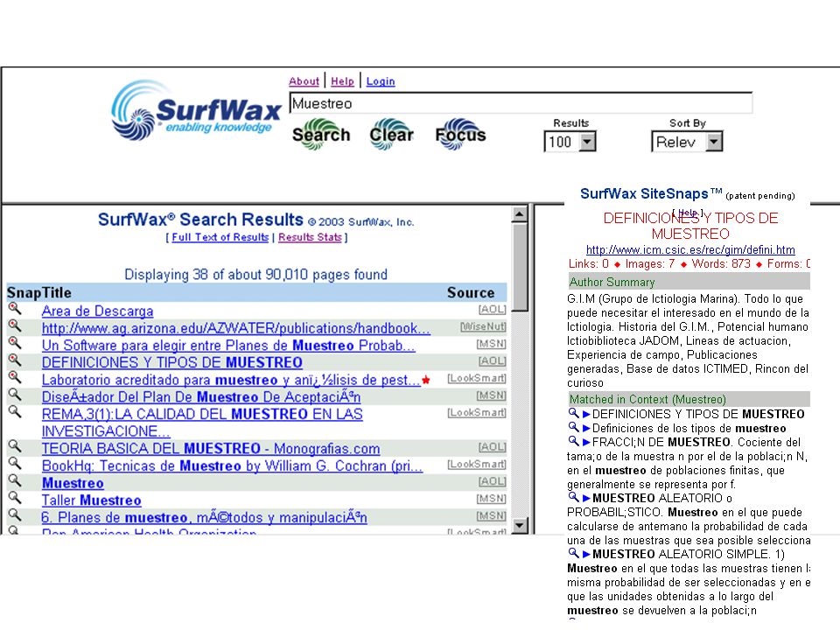Open the Taller Muestreo result
840x630 pixels.
point(92,500)
